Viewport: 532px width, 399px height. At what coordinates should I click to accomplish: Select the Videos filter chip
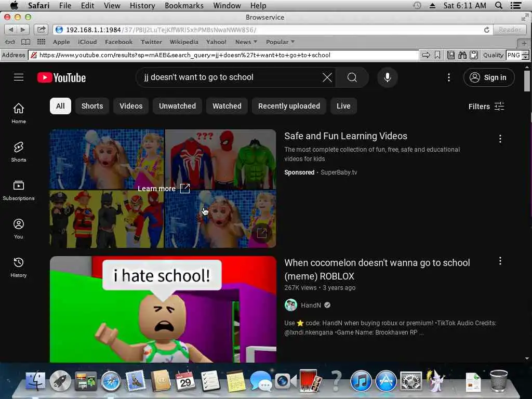(x=131, y=106)
